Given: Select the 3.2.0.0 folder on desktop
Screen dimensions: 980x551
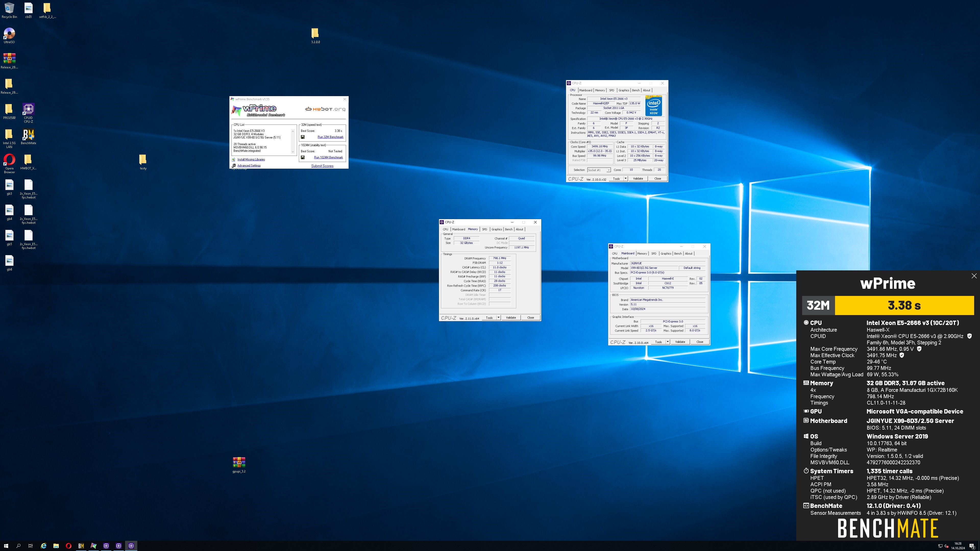Looking at the screenshot, I should [315, 35].
